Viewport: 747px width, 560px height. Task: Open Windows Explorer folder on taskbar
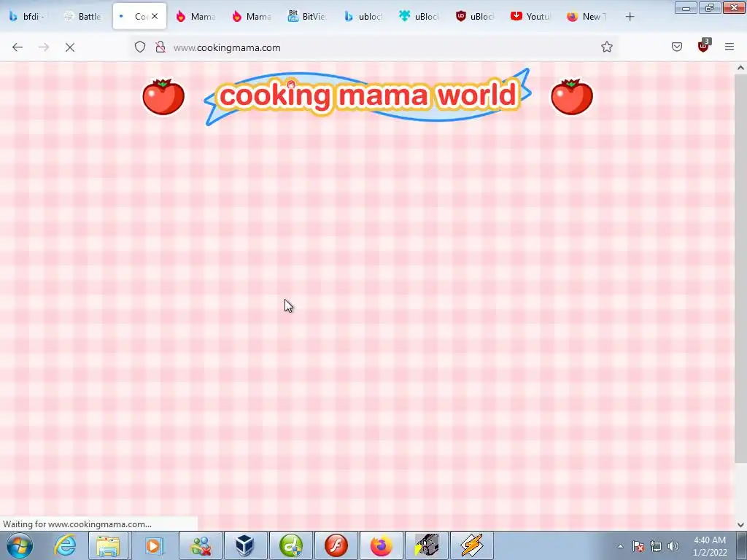coord(108,545)
